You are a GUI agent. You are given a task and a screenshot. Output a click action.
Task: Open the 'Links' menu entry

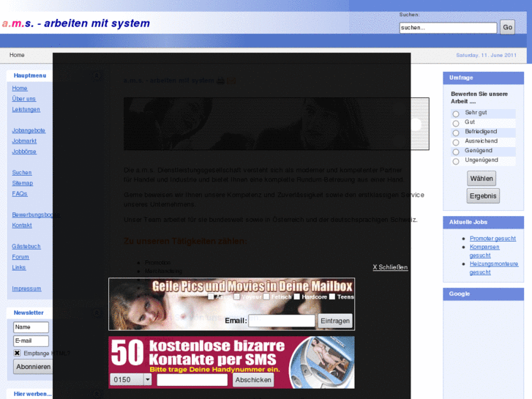tap(19, 267)
